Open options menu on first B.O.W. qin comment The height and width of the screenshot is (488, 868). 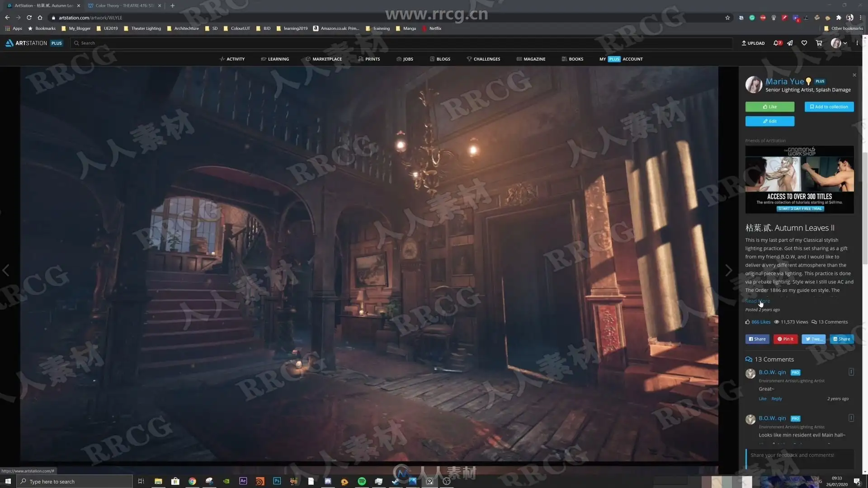851,372
